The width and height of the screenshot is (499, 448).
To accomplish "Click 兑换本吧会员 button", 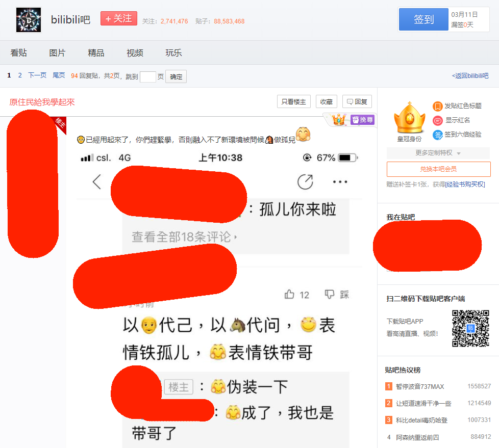I will point(438,169).
